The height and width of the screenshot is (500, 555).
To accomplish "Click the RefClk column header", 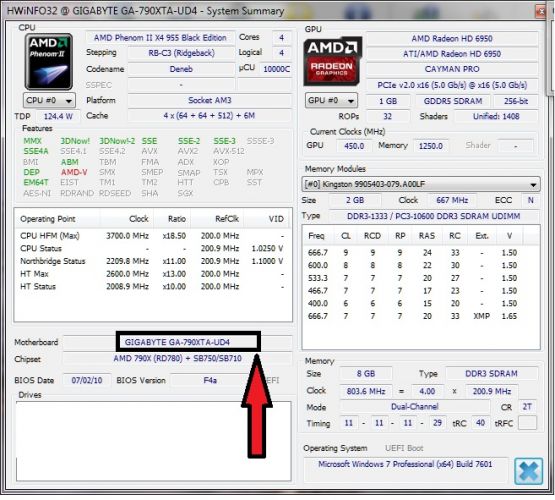I will [217, 219].
